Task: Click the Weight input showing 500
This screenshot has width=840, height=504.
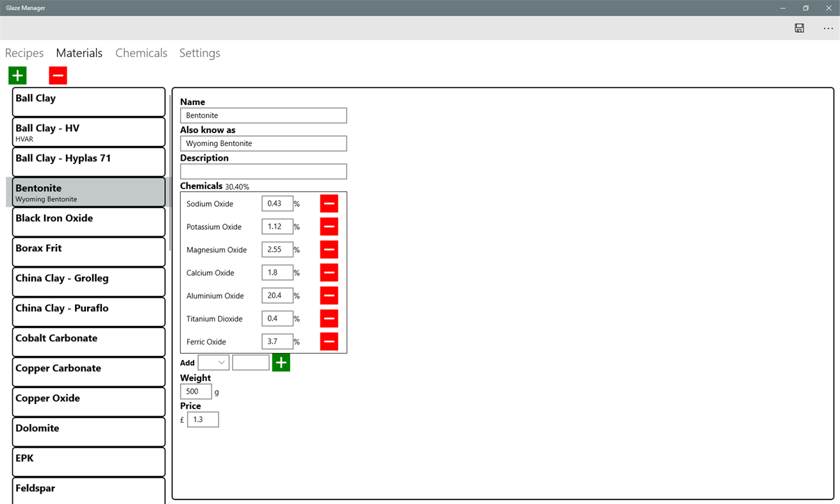Action: pyautogui.click(x=196, y=391)
